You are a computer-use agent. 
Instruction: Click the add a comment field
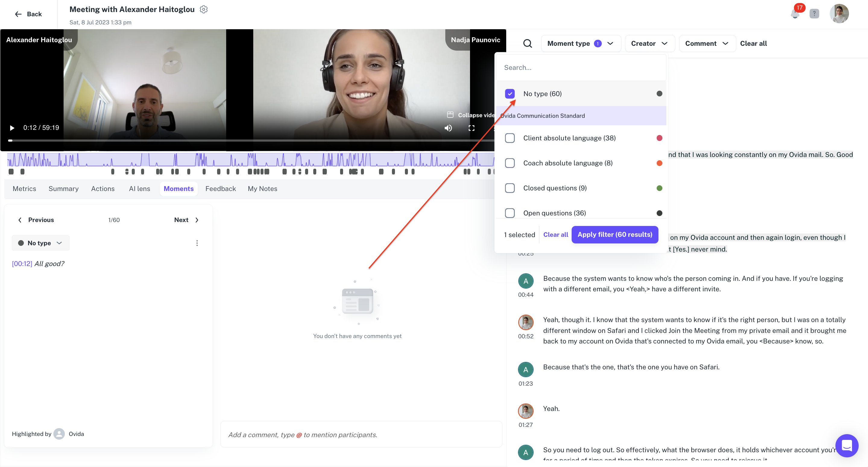click(x=361, y=434)
